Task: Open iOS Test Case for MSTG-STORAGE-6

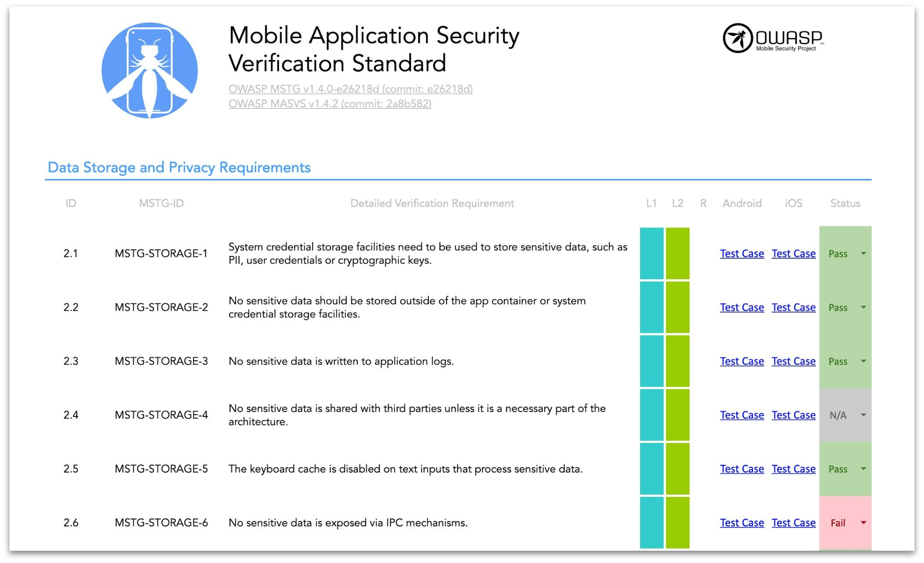Action: point(793,523)
